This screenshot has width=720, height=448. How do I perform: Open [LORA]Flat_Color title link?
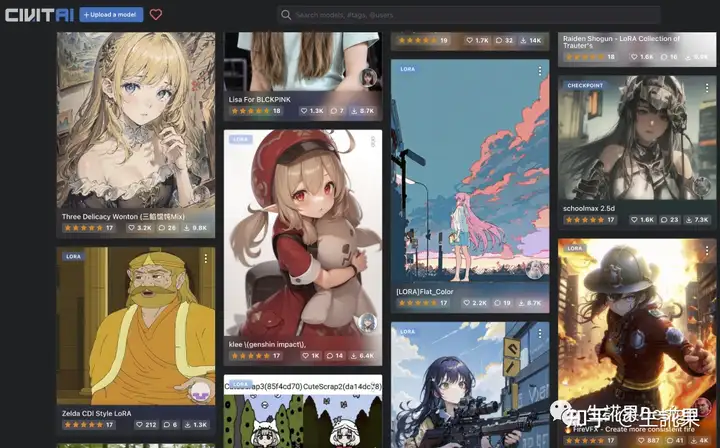coord(425,291)
